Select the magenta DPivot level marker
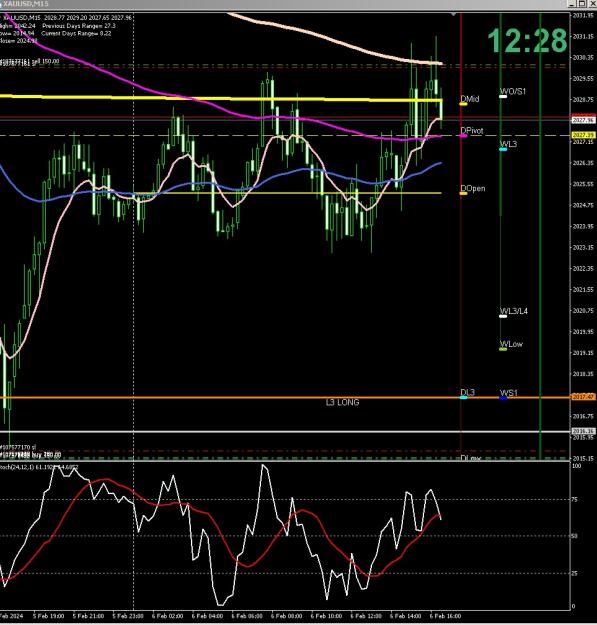Viewport: 597px width, 625px height. click(463, 136)
